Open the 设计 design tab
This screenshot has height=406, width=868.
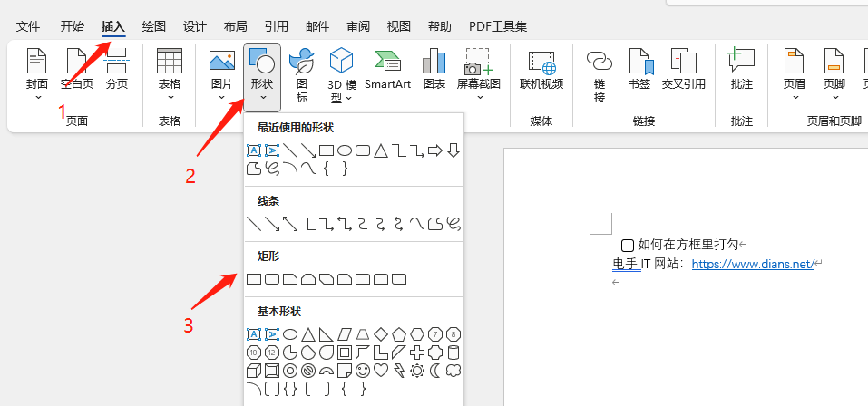pyautogui.click(x=195, y=26)
